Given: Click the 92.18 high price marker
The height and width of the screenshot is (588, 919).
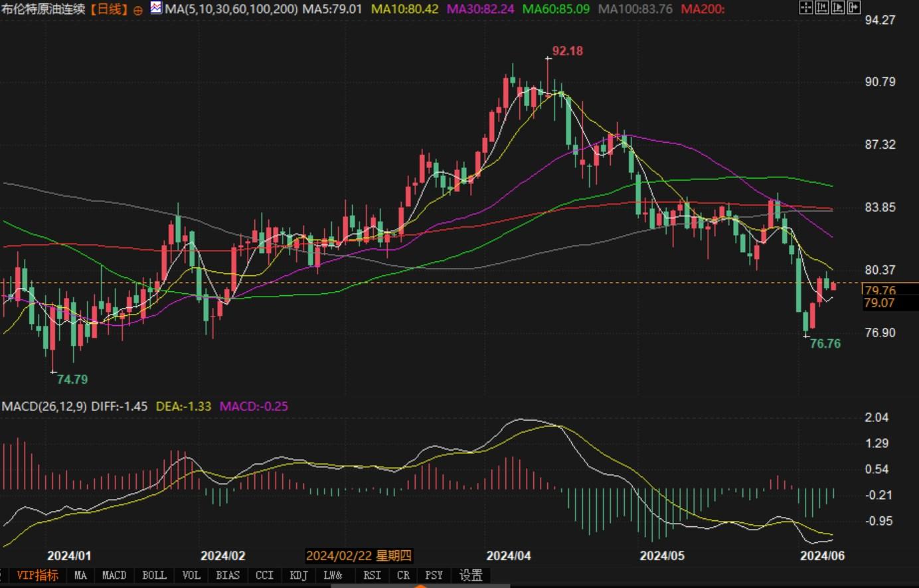Looking at the screenshot, I should [567, 51].
